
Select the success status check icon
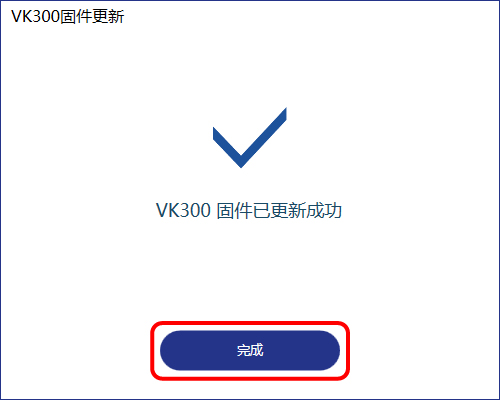click(x=250, y=137)
